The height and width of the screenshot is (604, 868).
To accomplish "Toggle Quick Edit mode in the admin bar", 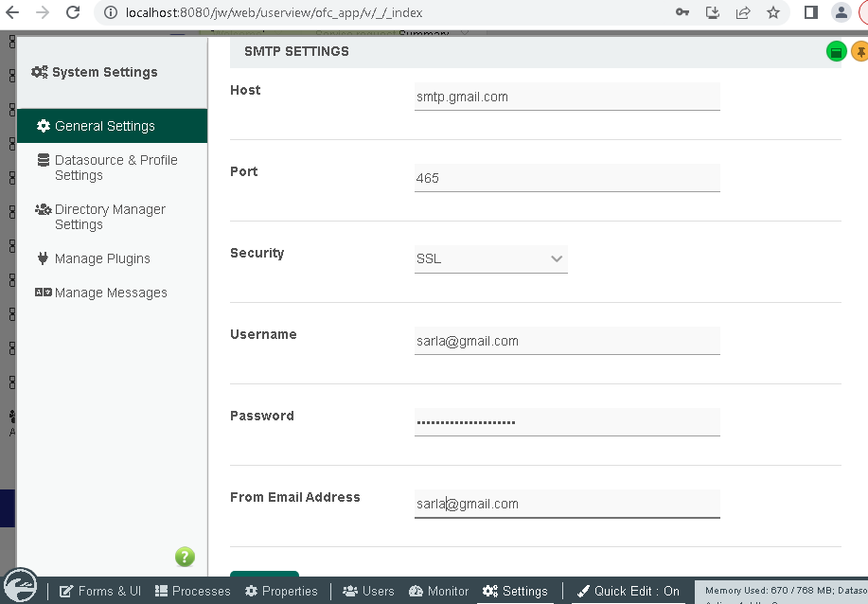I will [629, 591].
